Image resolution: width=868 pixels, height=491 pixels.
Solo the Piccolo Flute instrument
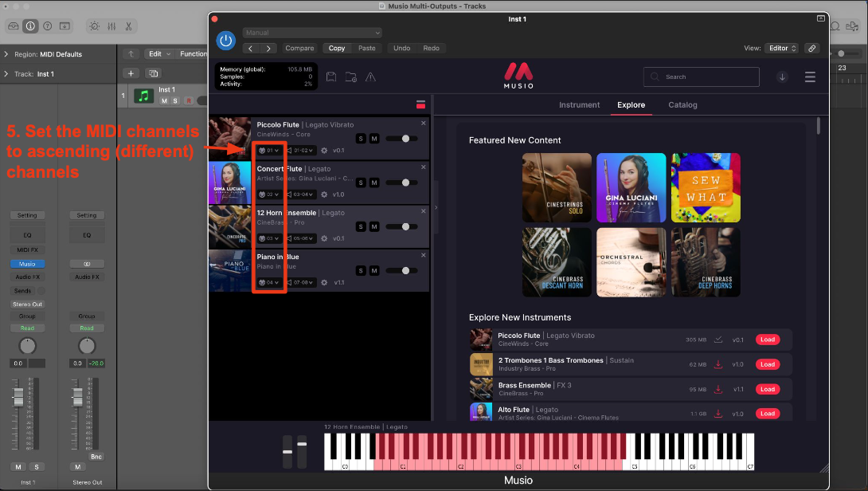tap(361, 139)
